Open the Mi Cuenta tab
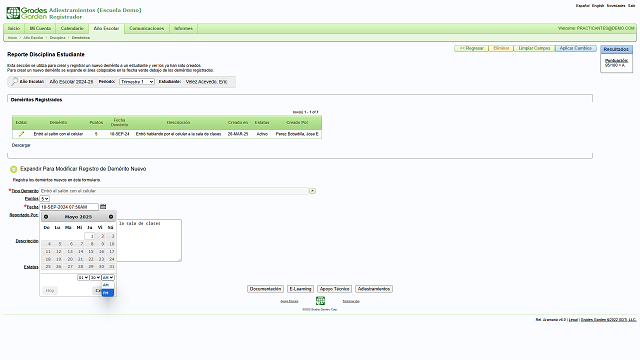Image resolution: width=640 pixels, height=360 pixels. pyautogui.click(x=40, y=28)
